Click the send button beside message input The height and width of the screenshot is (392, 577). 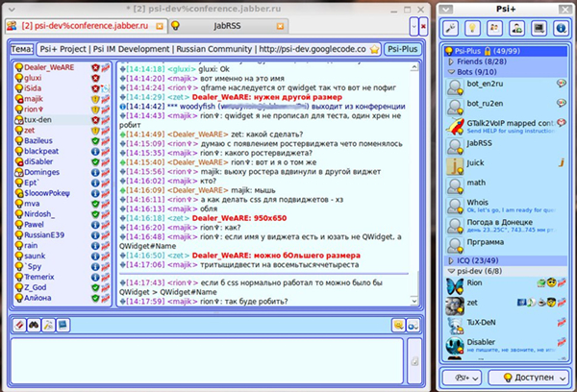click(414, 360)
